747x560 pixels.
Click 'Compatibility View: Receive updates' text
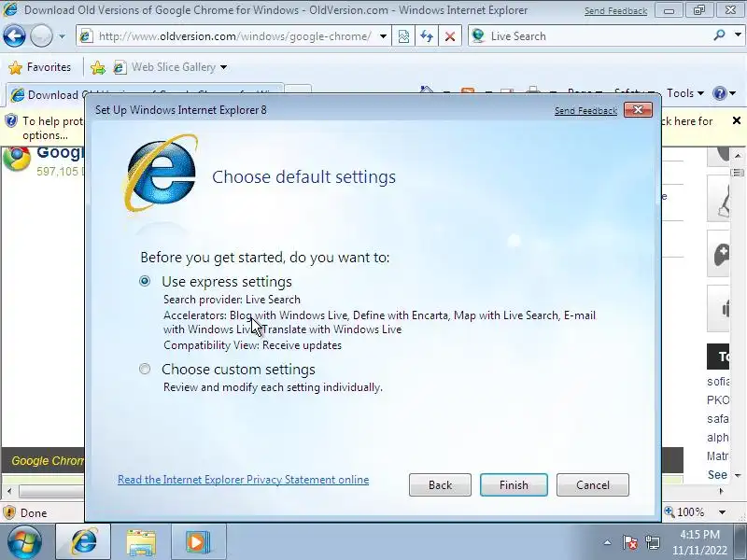click(252, 345)
